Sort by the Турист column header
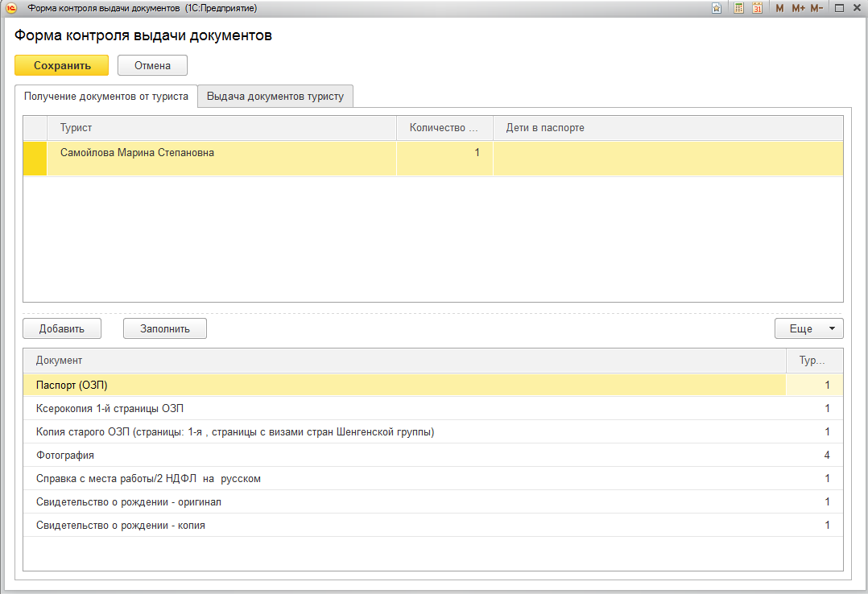The image size is (868, 594). tap(221, 128)
